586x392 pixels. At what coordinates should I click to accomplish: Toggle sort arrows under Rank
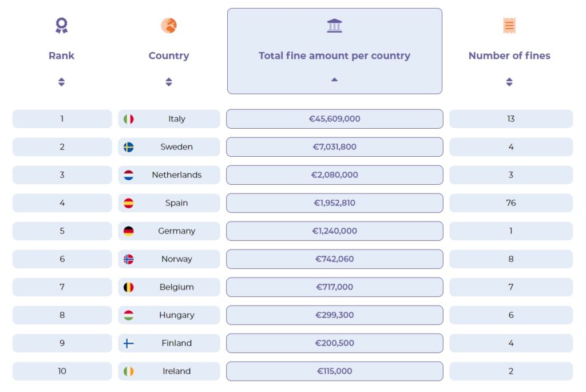click(61, 82)
